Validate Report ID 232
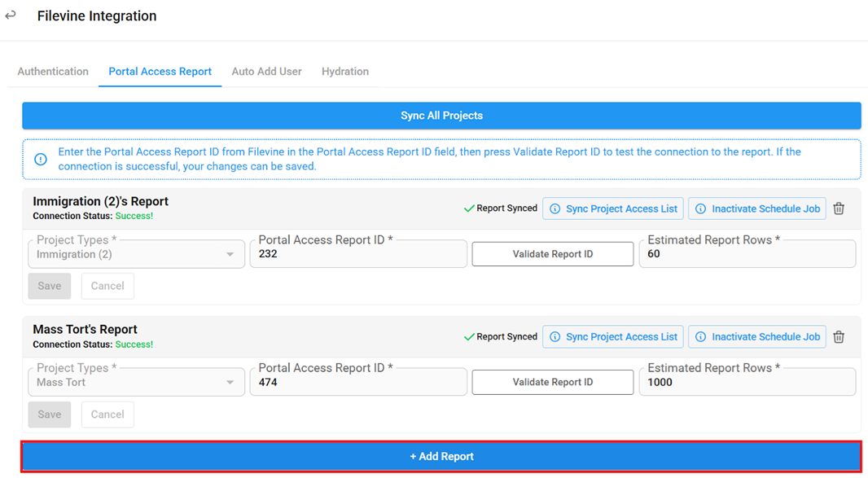This screenshot has height=478, width=868. pos(552,254)
